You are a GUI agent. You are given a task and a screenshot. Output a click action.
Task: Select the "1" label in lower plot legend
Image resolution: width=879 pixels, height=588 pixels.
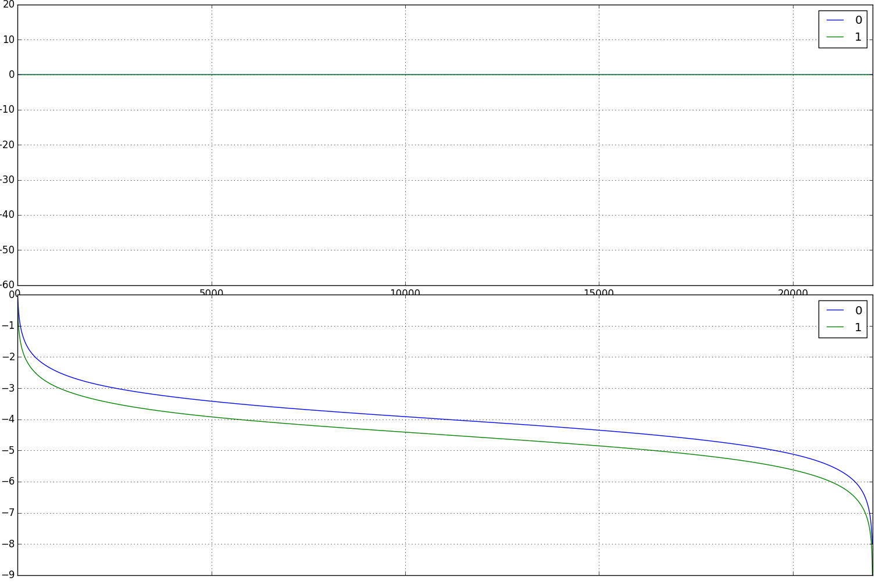[x=858, y=328]
